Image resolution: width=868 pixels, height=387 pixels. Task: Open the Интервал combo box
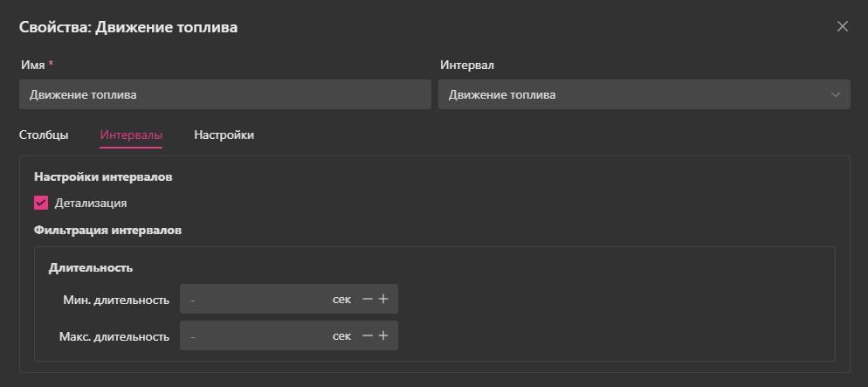(x=633, y=94)
